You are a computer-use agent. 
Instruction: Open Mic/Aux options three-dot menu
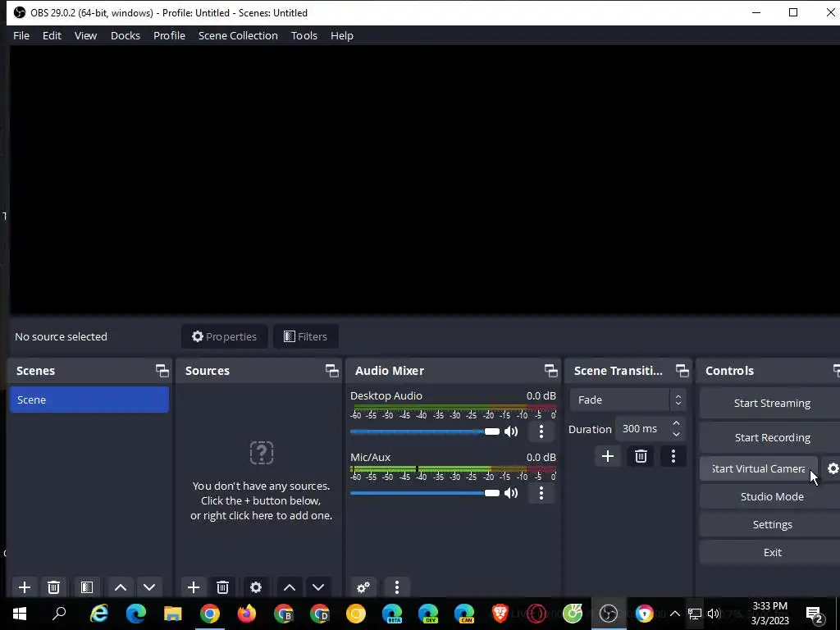point(541,493)
